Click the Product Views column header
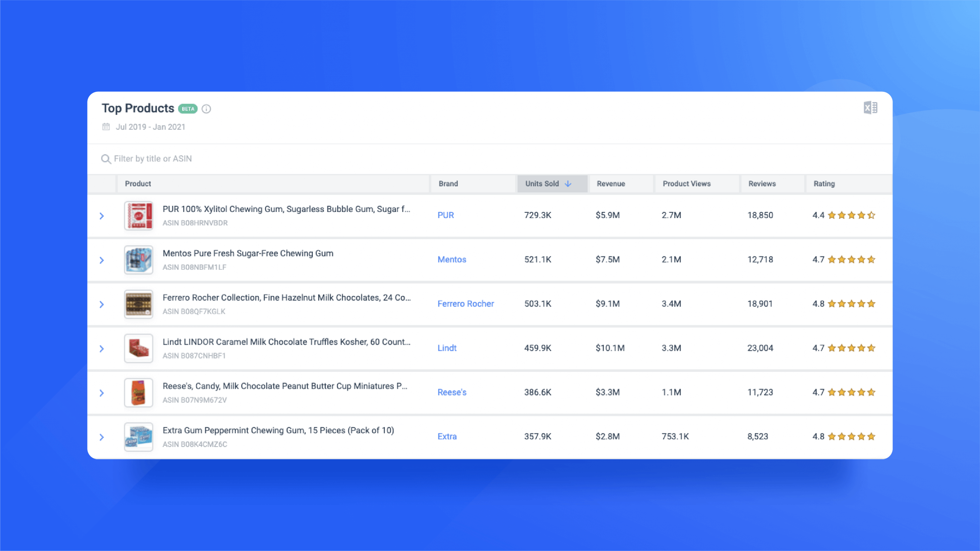Screen dimensions: 980x551 click(686, 184)
